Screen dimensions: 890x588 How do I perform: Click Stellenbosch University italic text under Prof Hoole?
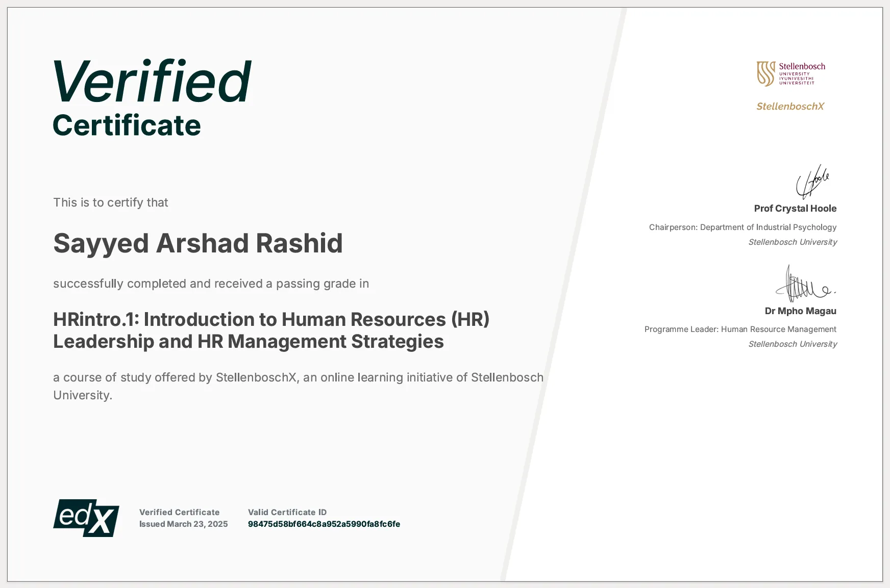coord(793,242)
